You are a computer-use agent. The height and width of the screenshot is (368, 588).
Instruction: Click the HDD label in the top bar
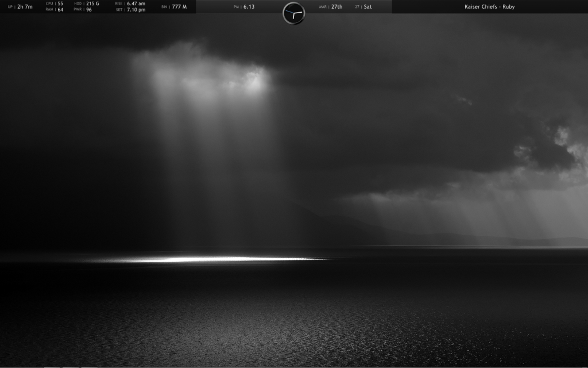click(78, 3)
